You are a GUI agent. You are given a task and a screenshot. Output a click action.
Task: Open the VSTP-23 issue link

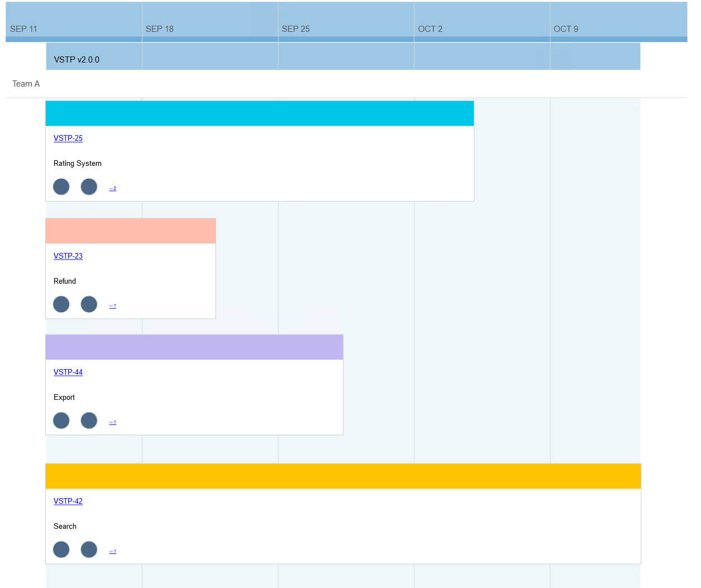pyautogui.click(x=68, y=256)
